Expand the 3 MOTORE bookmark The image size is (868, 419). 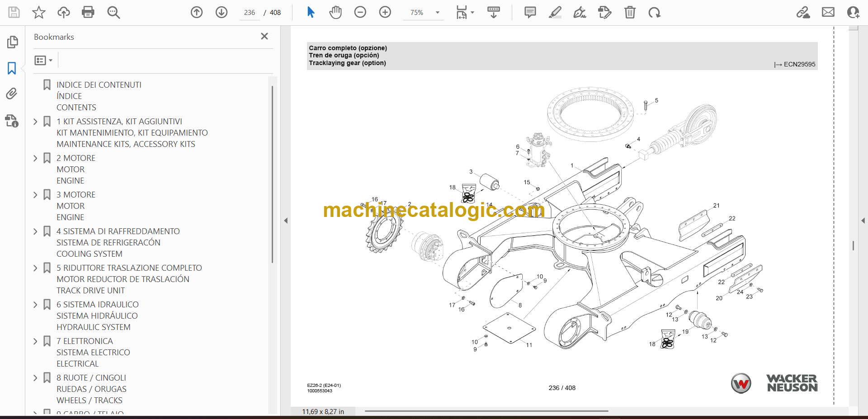(x=36, y=195)
